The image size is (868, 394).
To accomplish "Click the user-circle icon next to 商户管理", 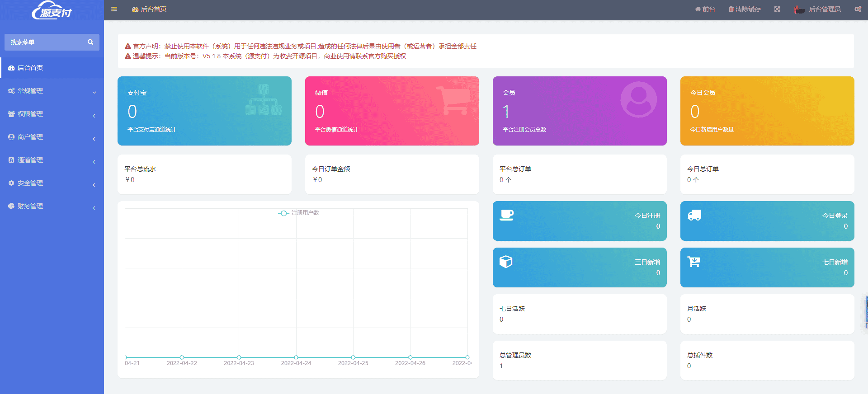I will pyautogui.click(x=11, y=137).
